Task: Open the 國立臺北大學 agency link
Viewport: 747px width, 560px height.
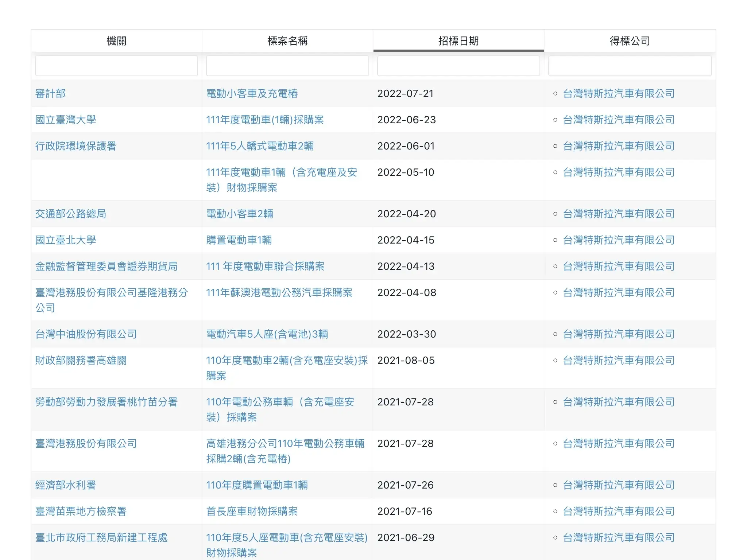Action: [x=66, y=240]
